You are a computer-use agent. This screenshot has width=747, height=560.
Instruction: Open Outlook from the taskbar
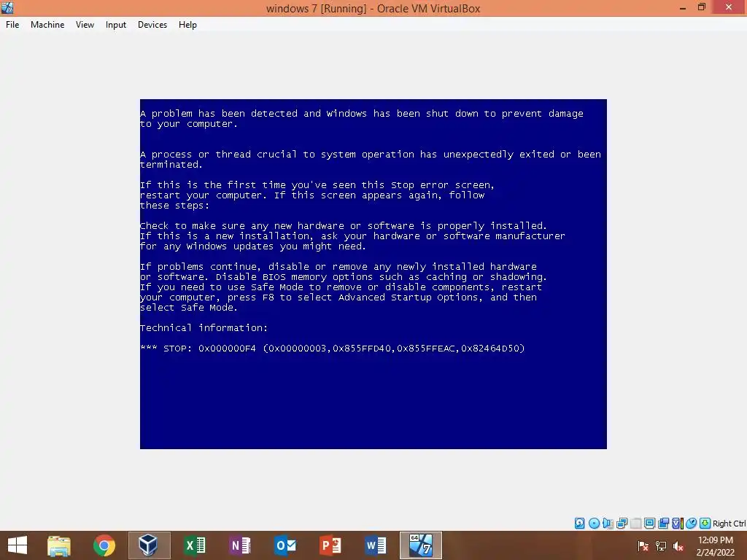tap(285, 545)
